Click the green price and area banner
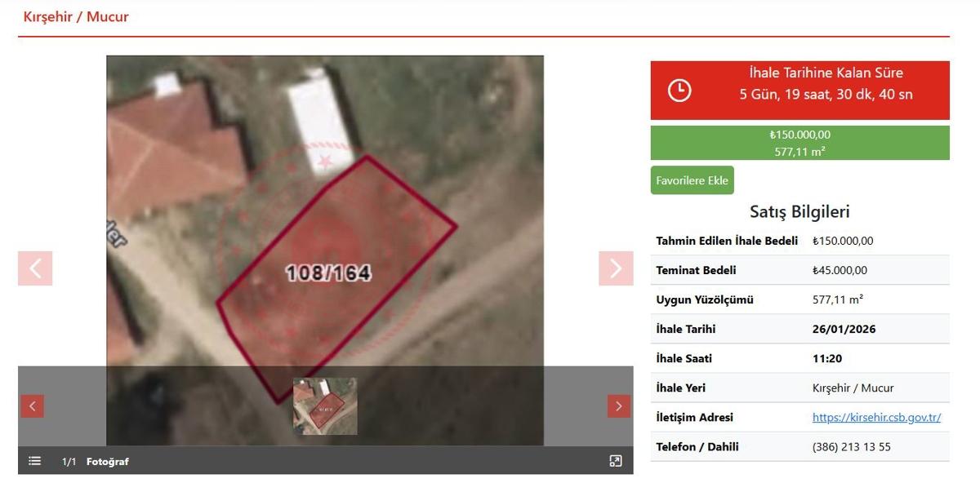Viewport: 980px width, 483px height. tap(800, 143)
